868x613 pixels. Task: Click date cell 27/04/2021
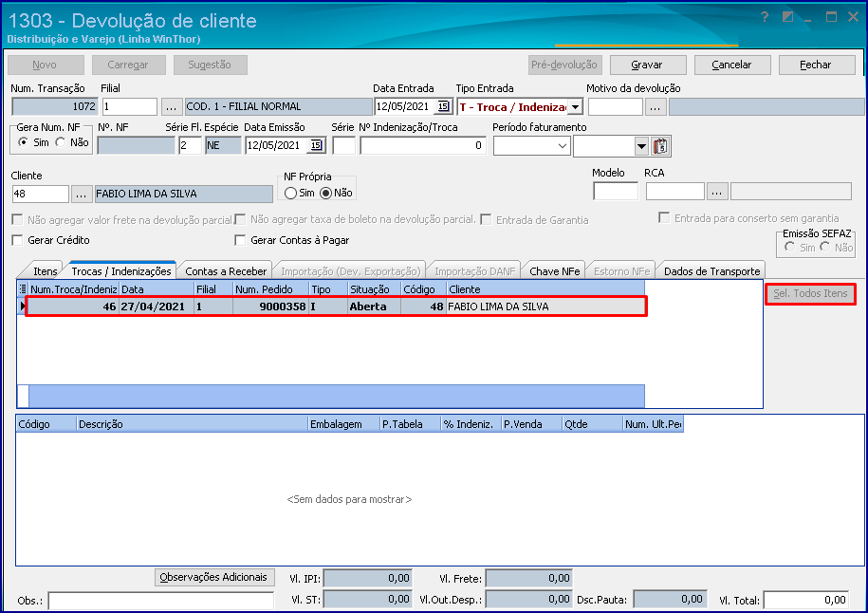(x=157, y=306)
